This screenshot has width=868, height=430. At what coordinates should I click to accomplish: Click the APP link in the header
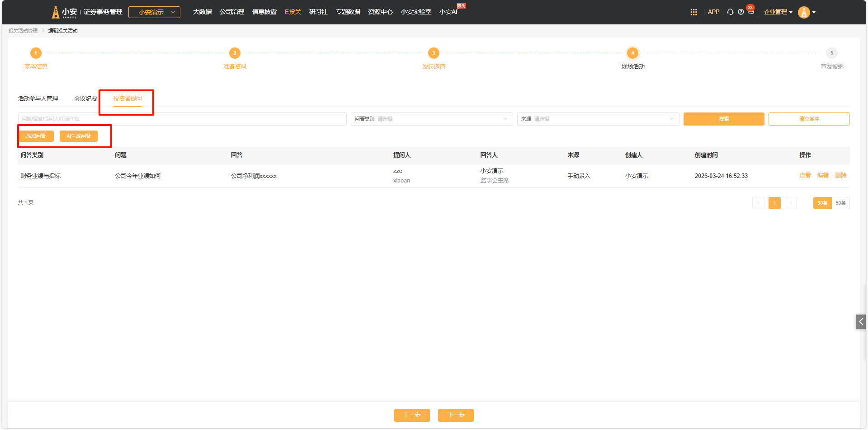pyautogui.click(x=713, y=12)
